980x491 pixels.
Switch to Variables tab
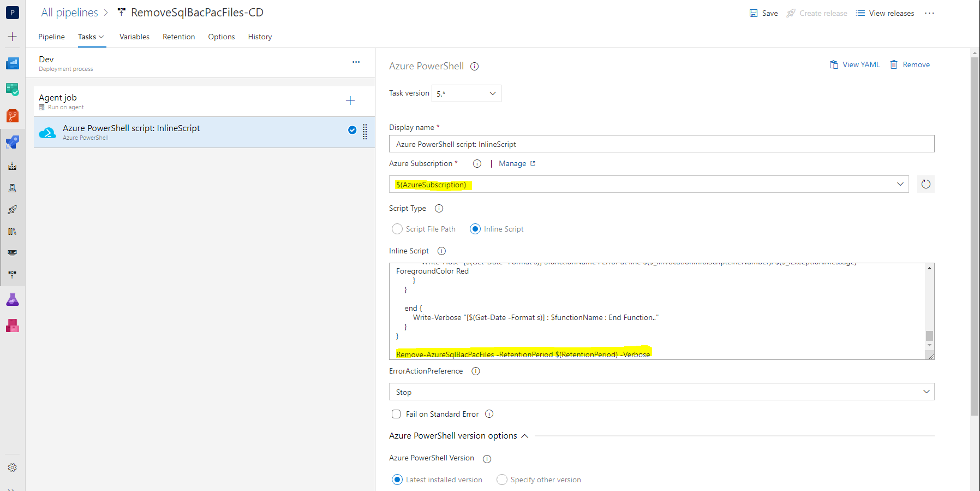pos(134,37)
